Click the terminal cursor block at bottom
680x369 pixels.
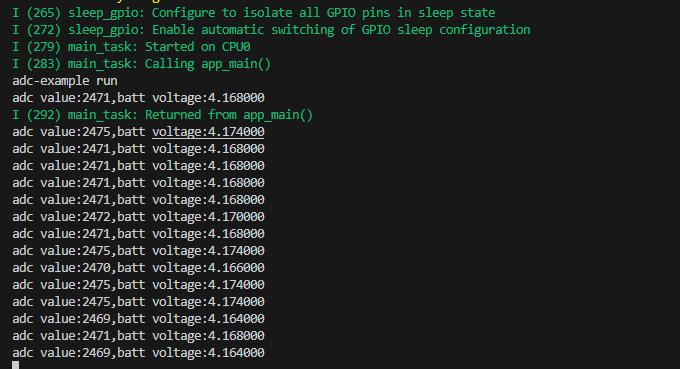[16, 365]
